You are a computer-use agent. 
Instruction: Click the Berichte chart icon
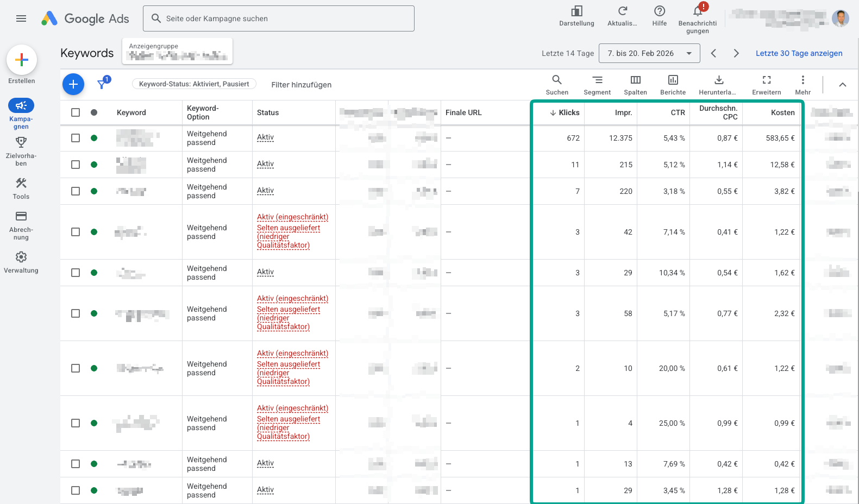(673, 80)
